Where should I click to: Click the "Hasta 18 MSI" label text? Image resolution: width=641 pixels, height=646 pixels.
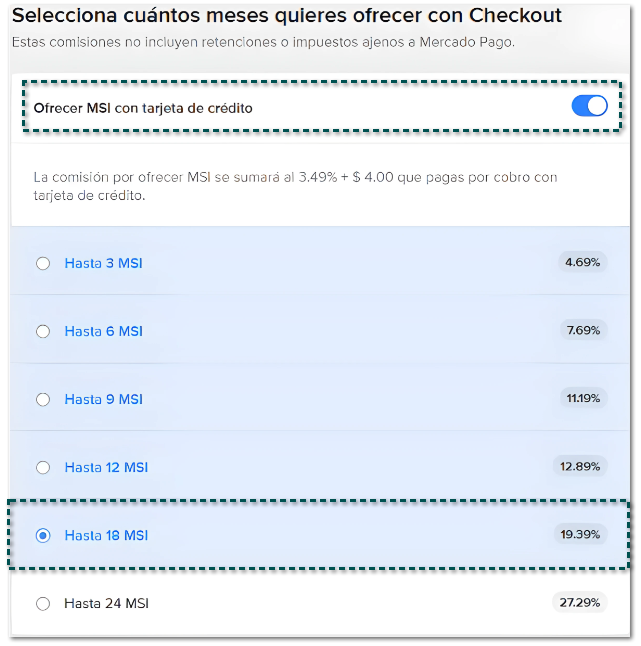(x=107, y=536)
